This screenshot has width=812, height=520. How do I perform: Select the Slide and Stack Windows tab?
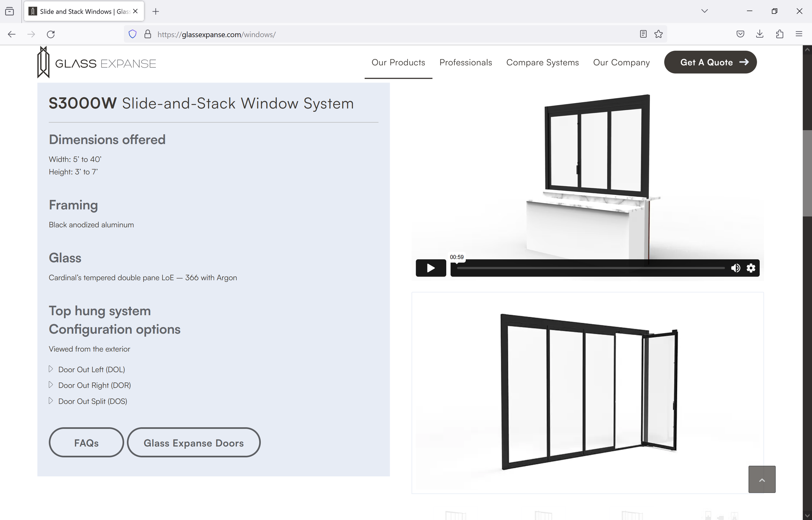click(84, 11)
